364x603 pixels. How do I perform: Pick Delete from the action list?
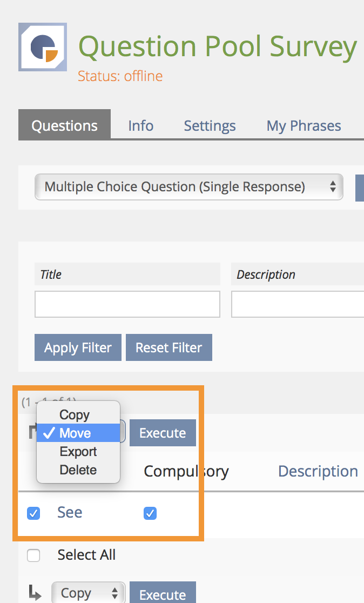click(78, 470)
